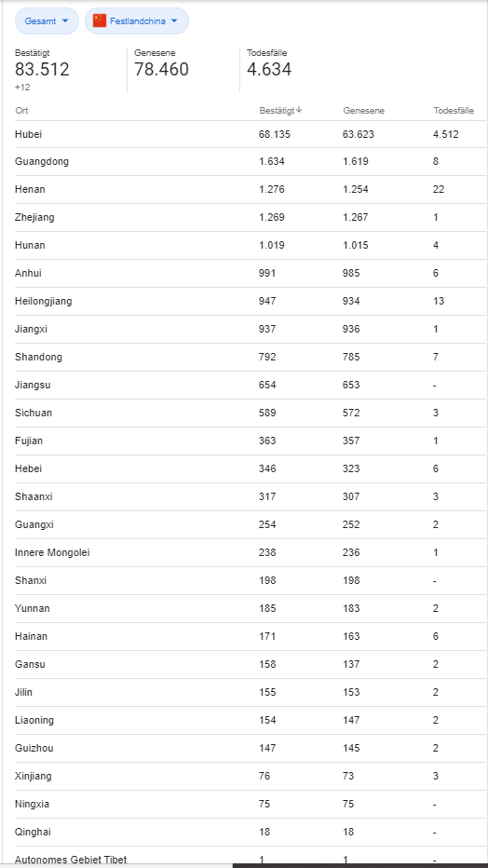
Task: Open the Gesamt dropdown filter
Action: coord(47,21)
